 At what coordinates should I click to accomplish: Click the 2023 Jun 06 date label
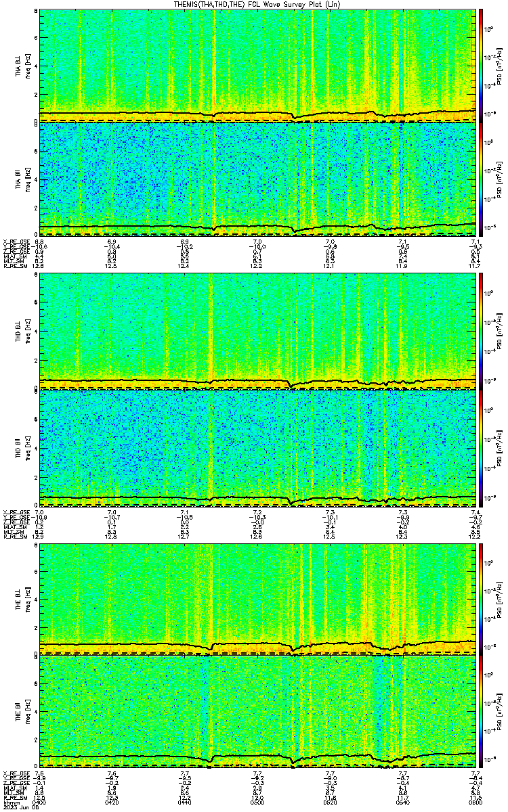coord(19,808)
